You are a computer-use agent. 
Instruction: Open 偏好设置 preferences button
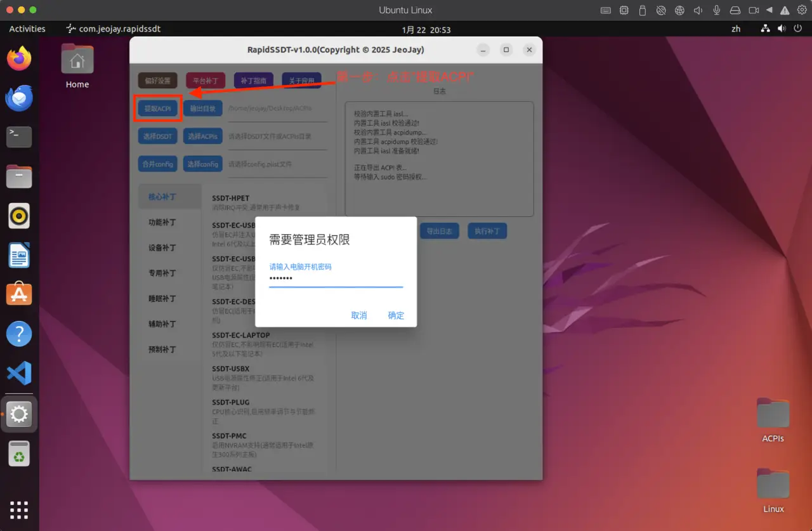pyautogui.click(x=158, y=81)
